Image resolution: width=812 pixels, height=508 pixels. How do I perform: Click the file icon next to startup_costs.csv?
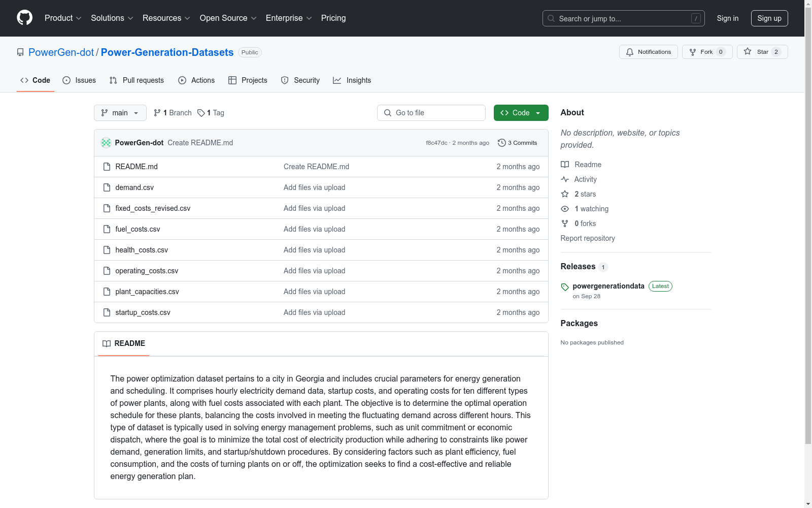pos(107,312)
